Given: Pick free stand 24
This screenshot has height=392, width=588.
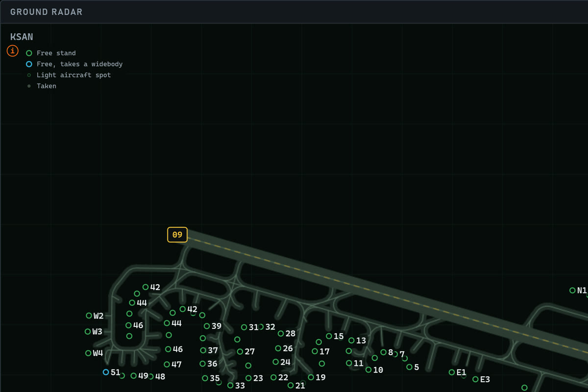Looking at the screenshot, I should point(276,362).
